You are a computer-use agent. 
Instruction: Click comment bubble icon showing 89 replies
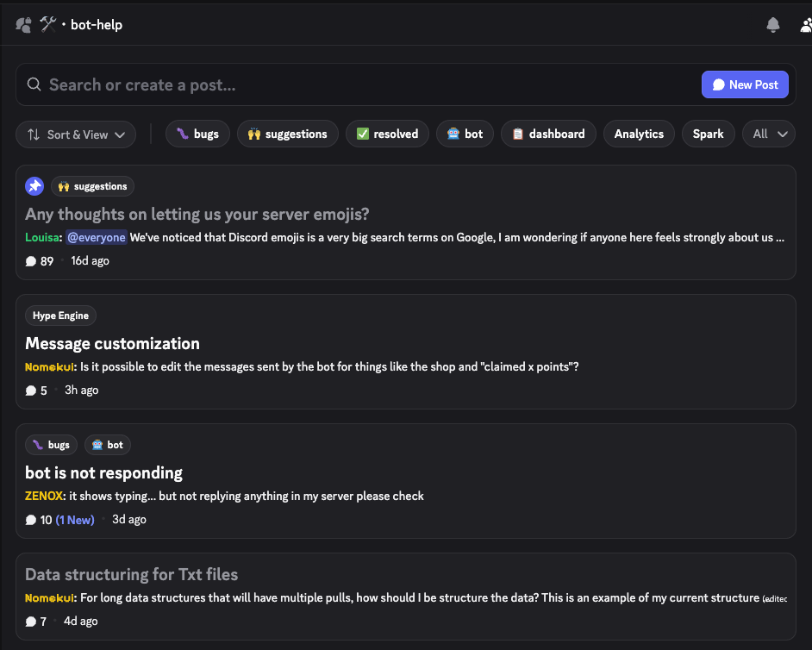click(31, 261)
